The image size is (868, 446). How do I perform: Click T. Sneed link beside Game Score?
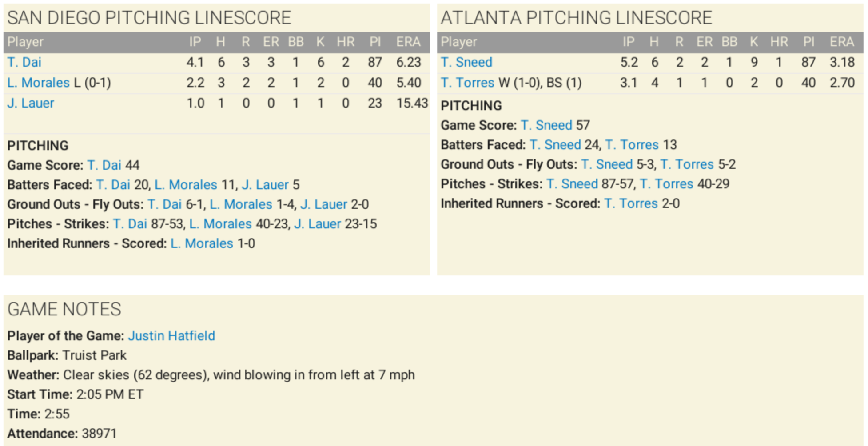(546, 125)
